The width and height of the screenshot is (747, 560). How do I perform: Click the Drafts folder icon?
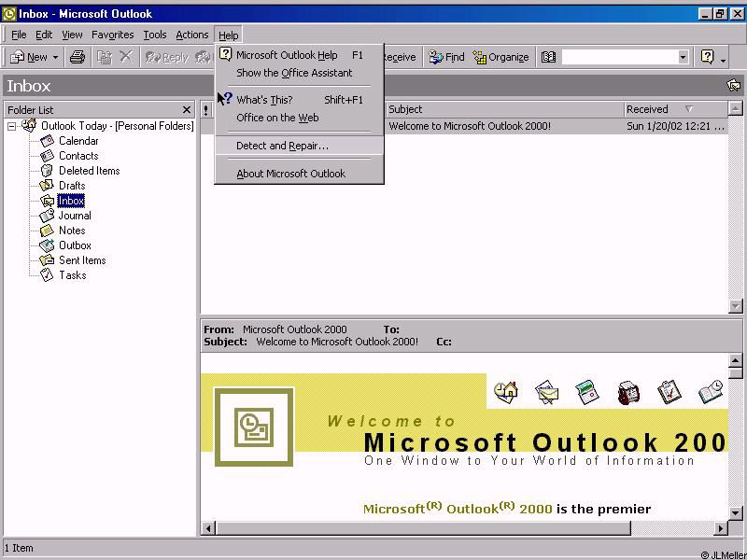(x=47, y=185)
